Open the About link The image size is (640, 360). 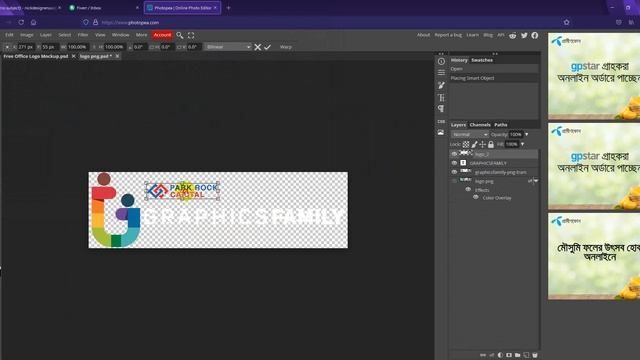coord(423,35)
